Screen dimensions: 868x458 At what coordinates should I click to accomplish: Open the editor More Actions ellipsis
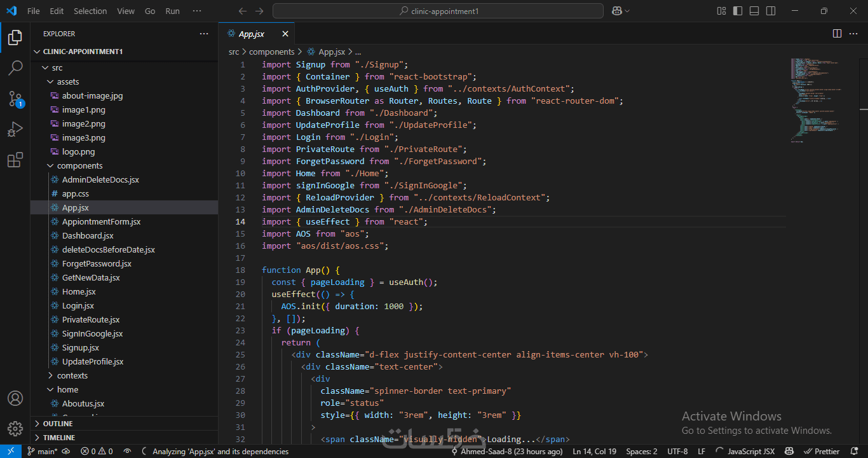[x=854, y=34]
